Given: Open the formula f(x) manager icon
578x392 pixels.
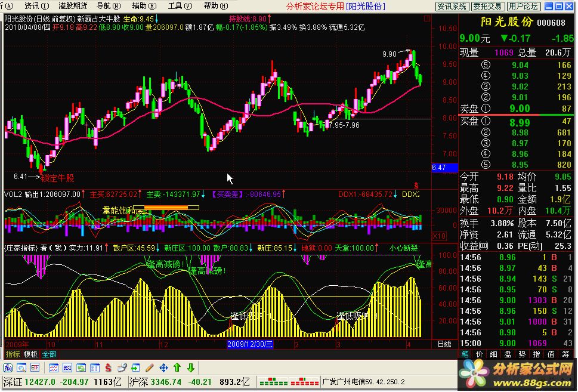Looking at the screenshot, I should click(8, 368).
